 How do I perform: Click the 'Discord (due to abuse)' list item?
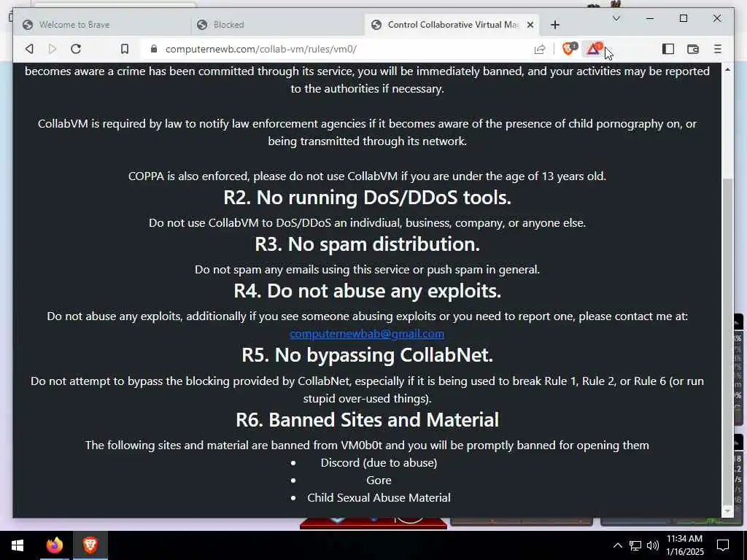379,463
